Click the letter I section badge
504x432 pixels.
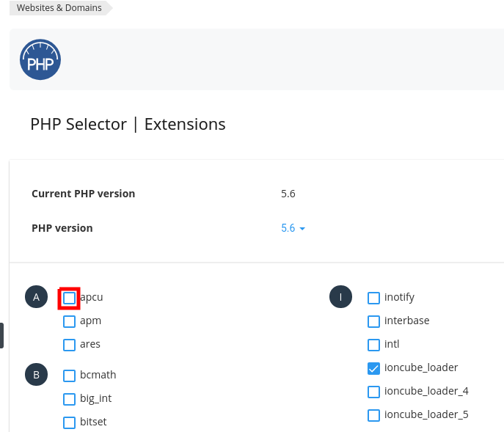click(x=340, y=297)
